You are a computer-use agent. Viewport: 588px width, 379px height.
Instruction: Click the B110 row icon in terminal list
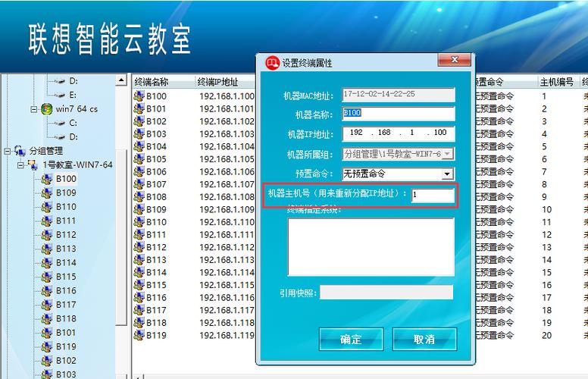point(139,222)
